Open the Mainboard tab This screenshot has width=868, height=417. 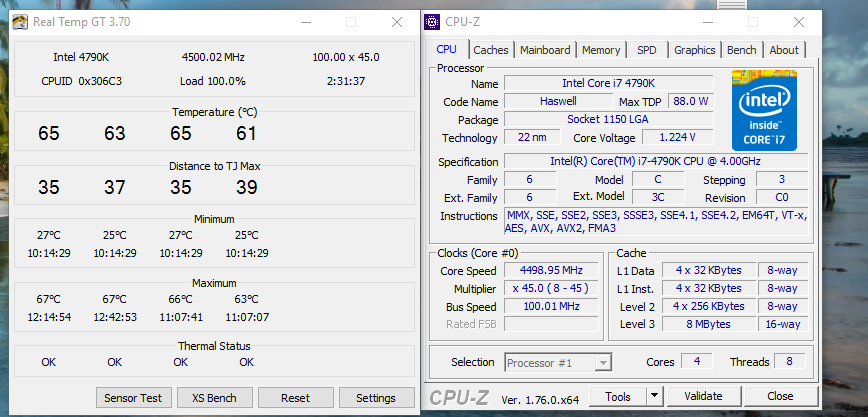coord(545,50)
